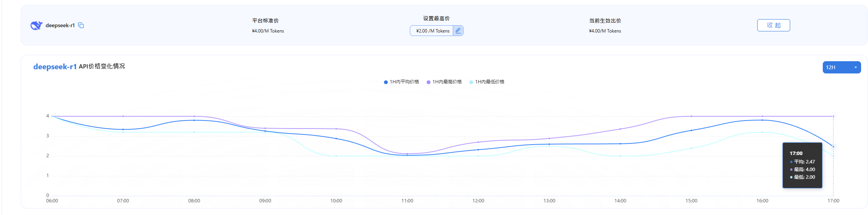Click the 16:00 axis label

pyautogui.click(x=762, y=201)
